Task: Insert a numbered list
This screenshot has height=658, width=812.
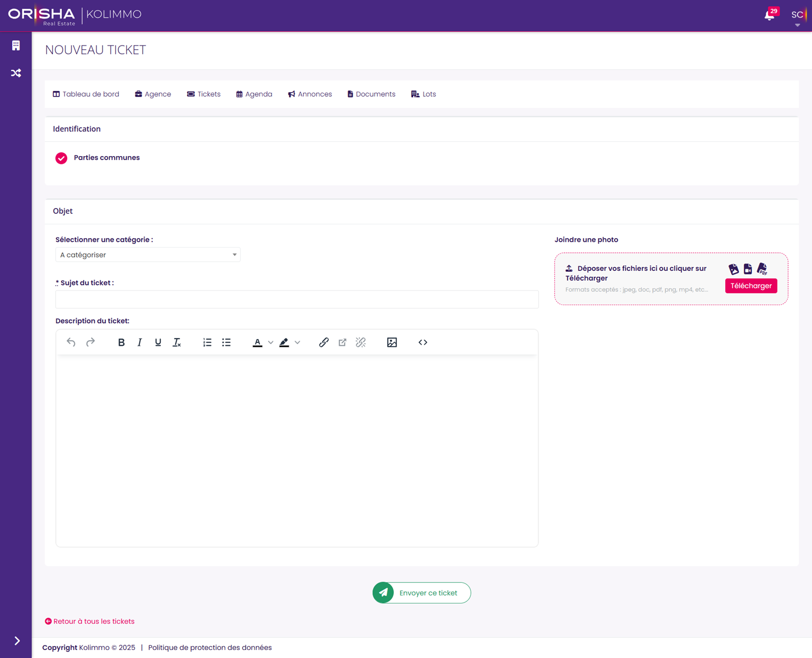Action: [x=207, y=342]
